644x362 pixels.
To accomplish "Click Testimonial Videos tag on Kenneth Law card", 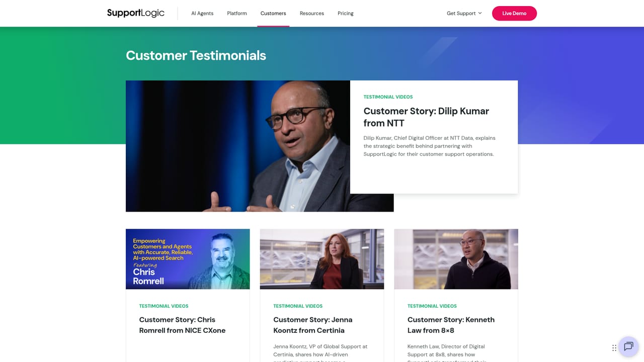I will pos(432,306).
